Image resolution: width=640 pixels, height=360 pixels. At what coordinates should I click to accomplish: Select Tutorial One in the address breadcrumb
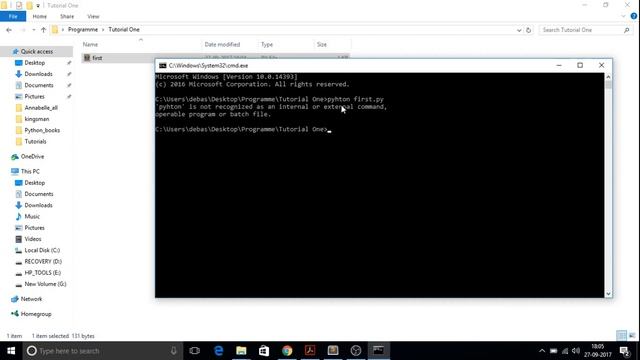124,30
